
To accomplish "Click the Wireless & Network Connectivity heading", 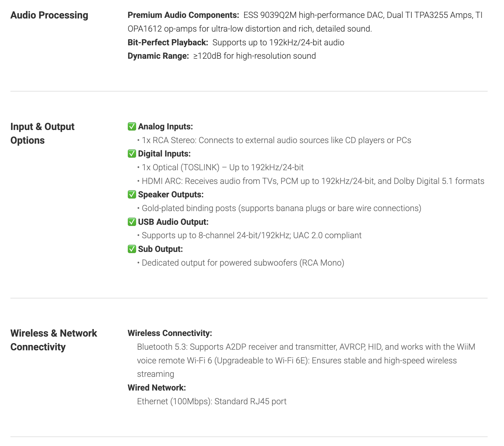I will [54, 340].
